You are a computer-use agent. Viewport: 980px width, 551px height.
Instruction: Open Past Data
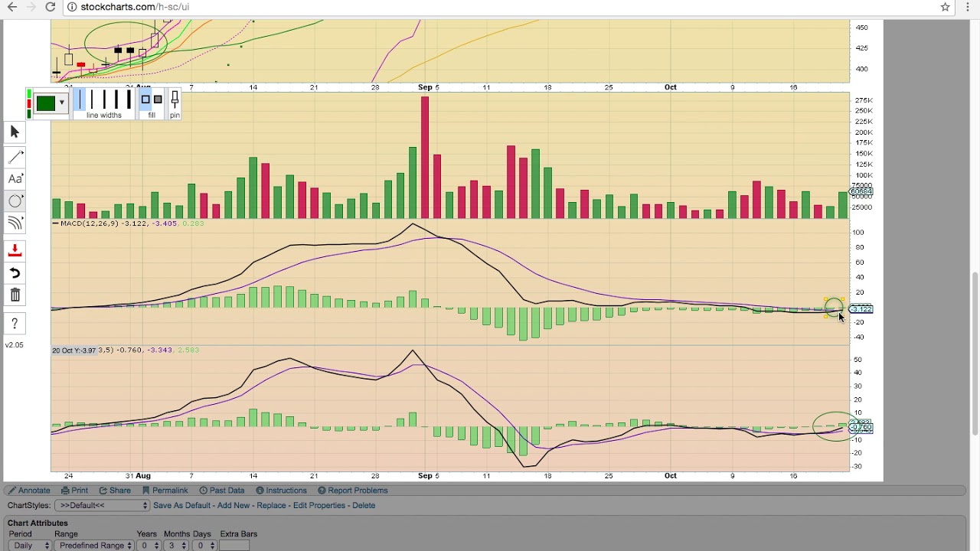(222, 491)
